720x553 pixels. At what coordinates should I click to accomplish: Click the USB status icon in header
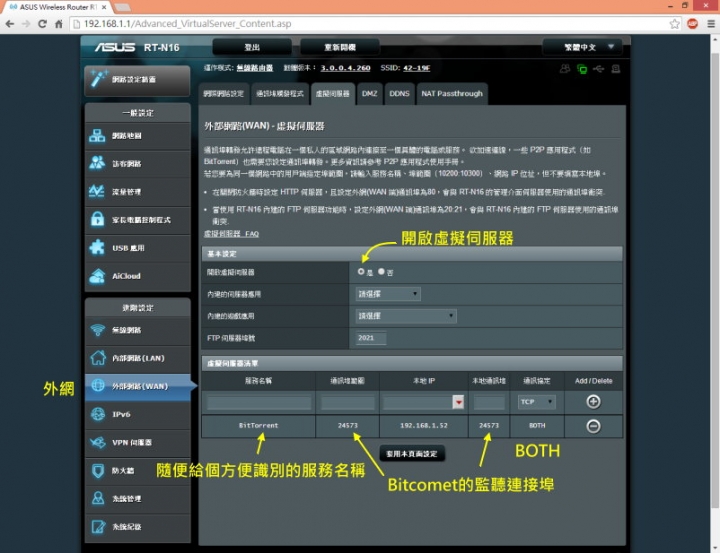pyautogui.click(x=599, y=69)
